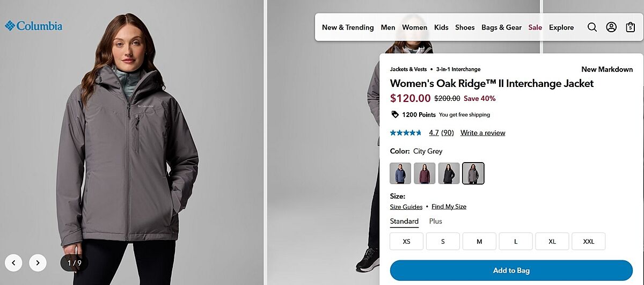
Task: Click the Columbia logo
Action: coord(34,26)
